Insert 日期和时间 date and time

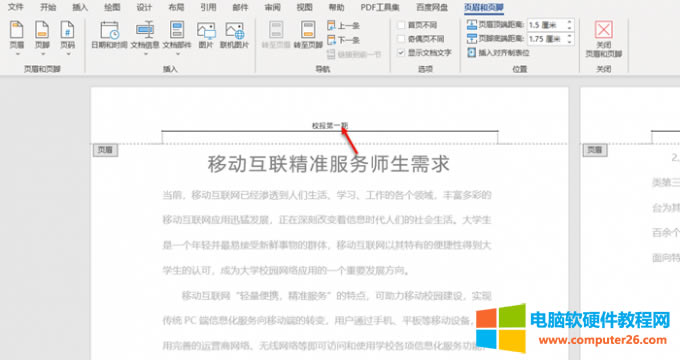coord(109,35)
